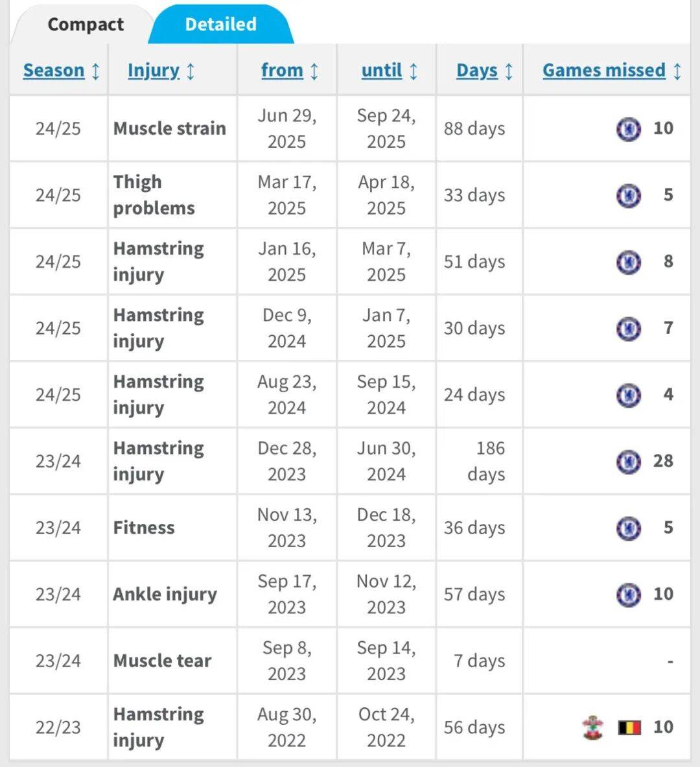Click the Games missed header link

click(603, 70)
